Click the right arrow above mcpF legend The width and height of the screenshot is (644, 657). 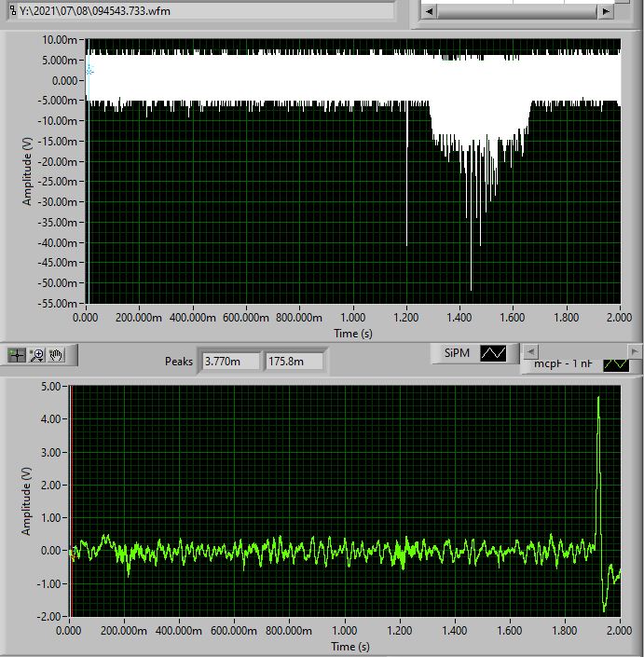click(635, 351)
